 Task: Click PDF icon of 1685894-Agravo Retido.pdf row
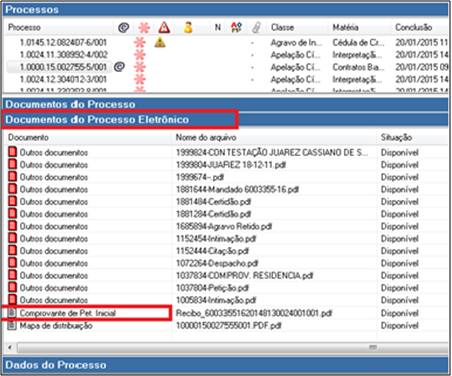(x=12, y=226)
